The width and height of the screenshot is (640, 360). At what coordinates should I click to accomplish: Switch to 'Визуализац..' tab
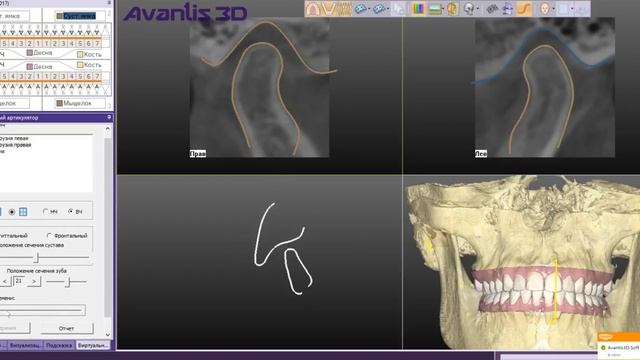click(x=25, y=345)
